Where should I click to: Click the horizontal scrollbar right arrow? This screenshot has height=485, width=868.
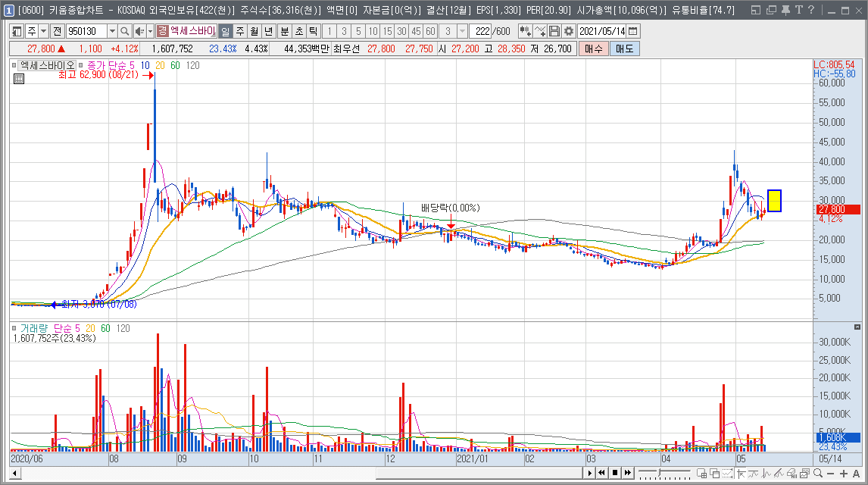coord(589,474)
